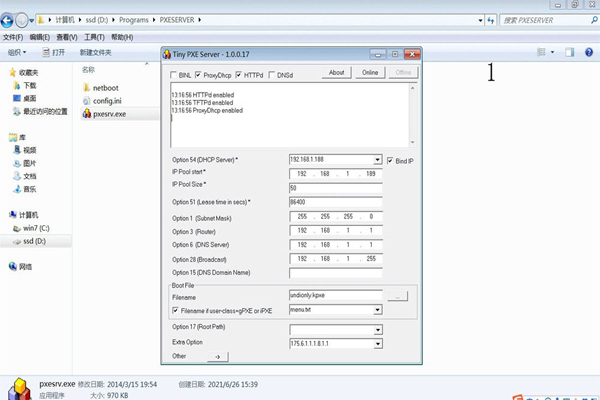Open the 查看(V) menu
This screenshot has width=600, height=400.
67,37
